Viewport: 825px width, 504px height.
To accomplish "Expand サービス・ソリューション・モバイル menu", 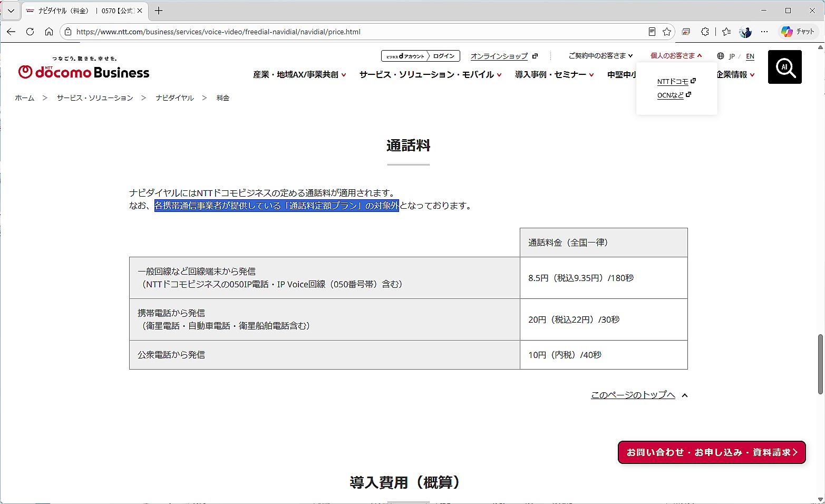I will [x=431, y=75].
